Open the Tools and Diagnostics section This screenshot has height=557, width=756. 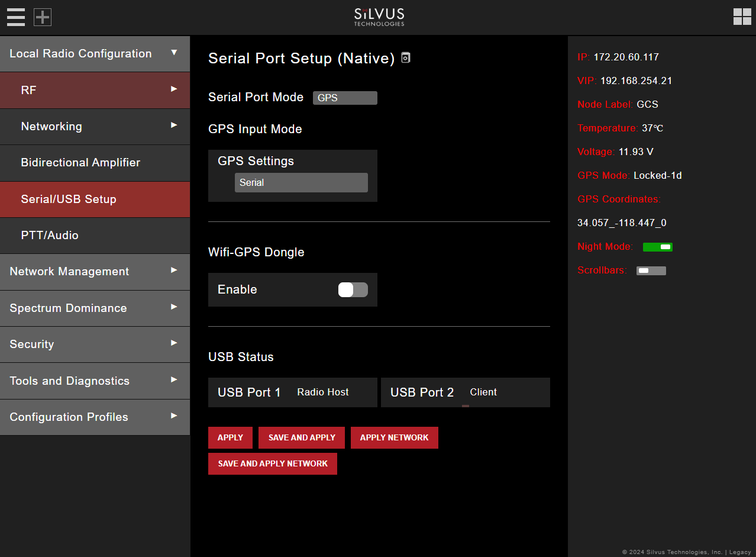click(95, 381)
